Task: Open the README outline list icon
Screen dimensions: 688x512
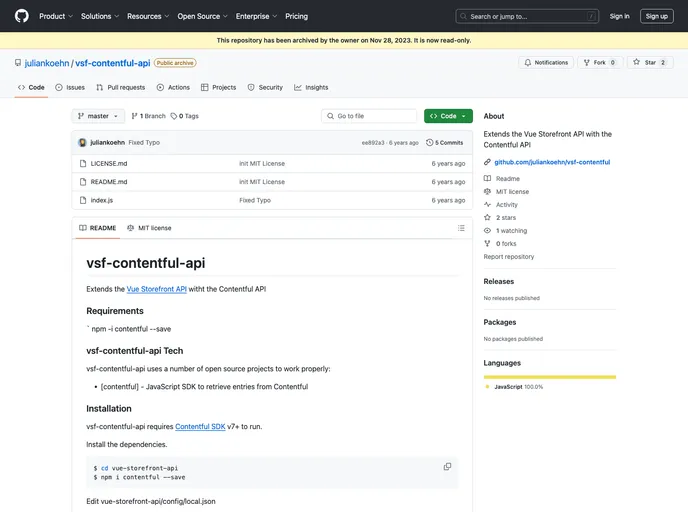Action: tap(461, 228)
